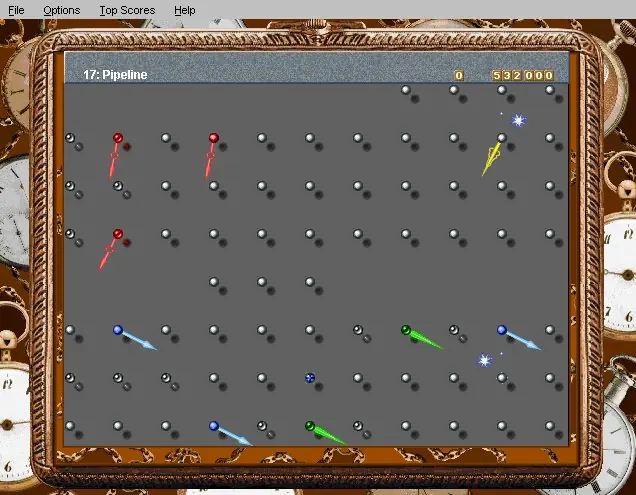
Task: Select the leftmost red hand in the top row
Action: pos(116,153)
